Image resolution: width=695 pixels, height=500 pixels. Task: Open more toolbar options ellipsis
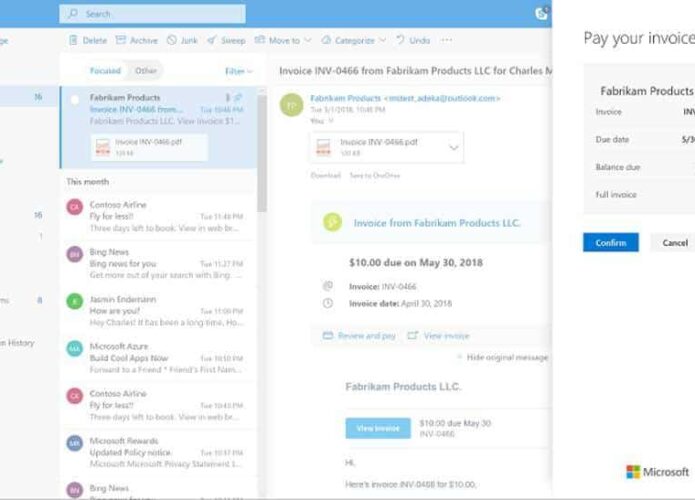pyautogui.click(x=446, y=40)
